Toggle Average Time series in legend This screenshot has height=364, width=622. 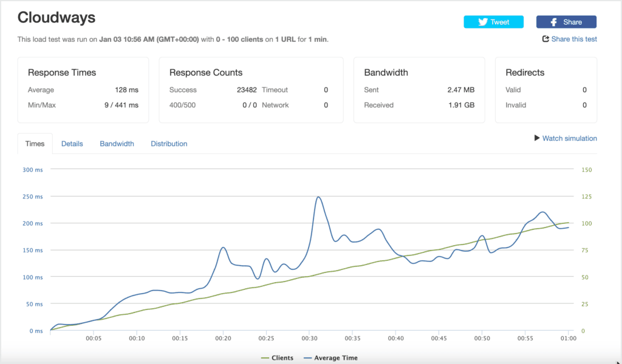click(330, 358)
